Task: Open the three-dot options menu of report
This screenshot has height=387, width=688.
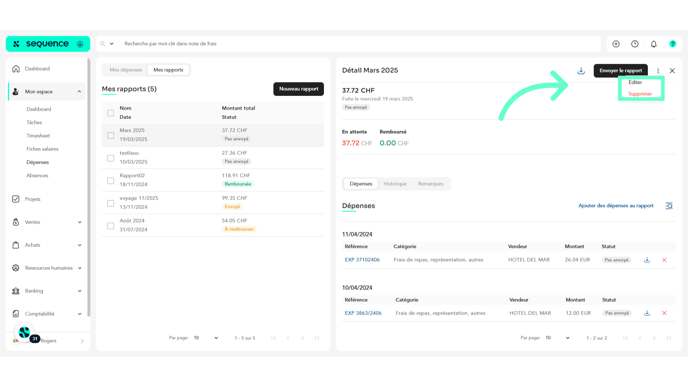Action: pyautogui.click(x=658, y=71)
